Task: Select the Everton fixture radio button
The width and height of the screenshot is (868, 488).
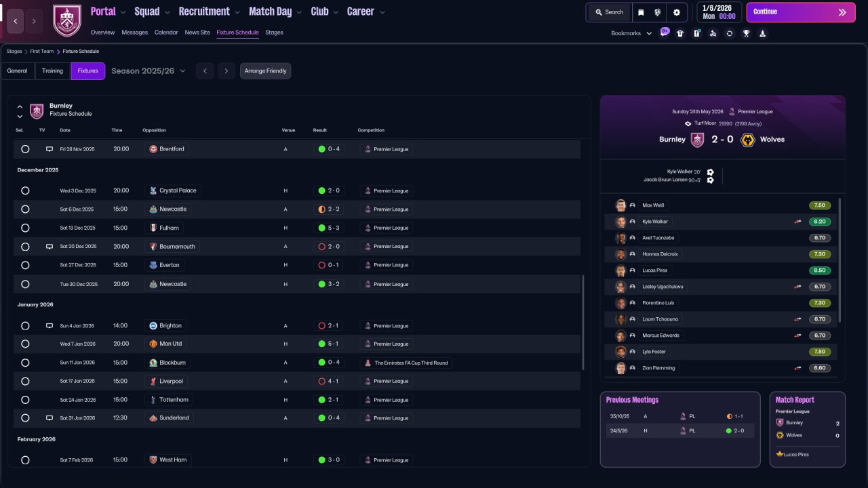Action: click(25, 265)
